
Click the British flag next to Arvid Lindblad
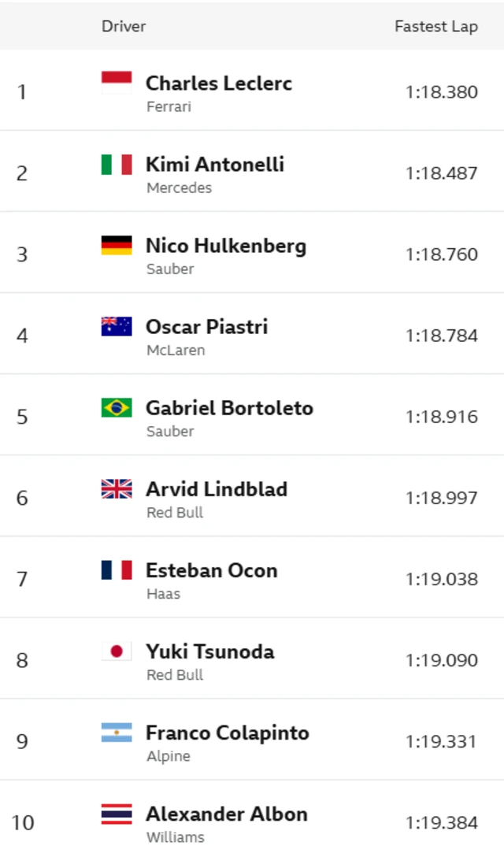pos(117,488)
